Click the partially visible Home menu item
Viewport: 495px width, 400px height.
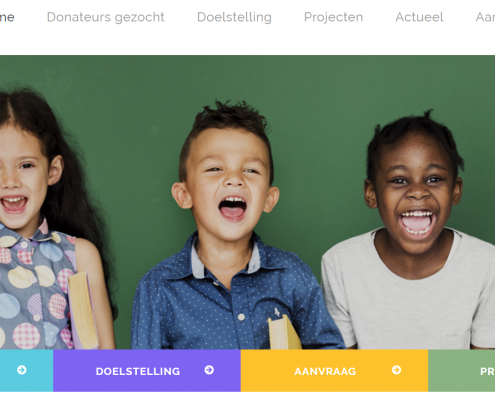point(7,17)
